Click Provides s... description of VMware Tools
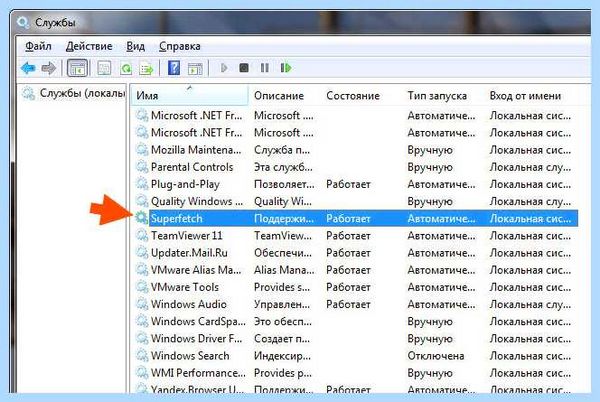Screen dimensions: 600x402 tap(282, 287)
